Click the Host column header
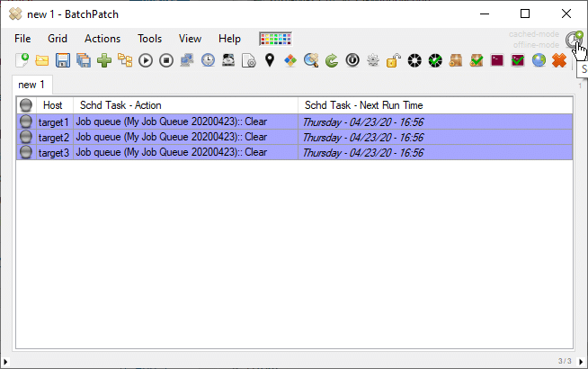The image size is (588, 369). (55, 105)
